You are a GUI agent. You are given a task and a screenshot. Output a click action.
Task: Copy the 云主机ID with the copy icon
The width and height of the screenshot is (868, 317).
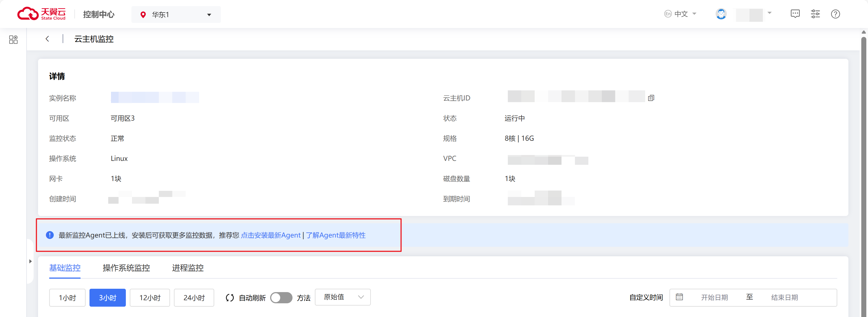(651, 98)
